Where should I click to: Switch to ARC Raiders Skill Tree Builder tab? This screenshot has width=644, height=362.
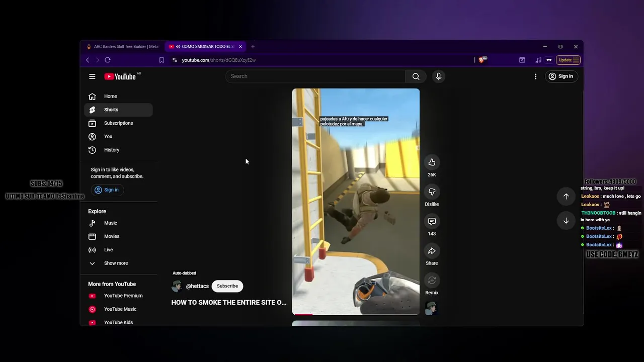(123, 46)
